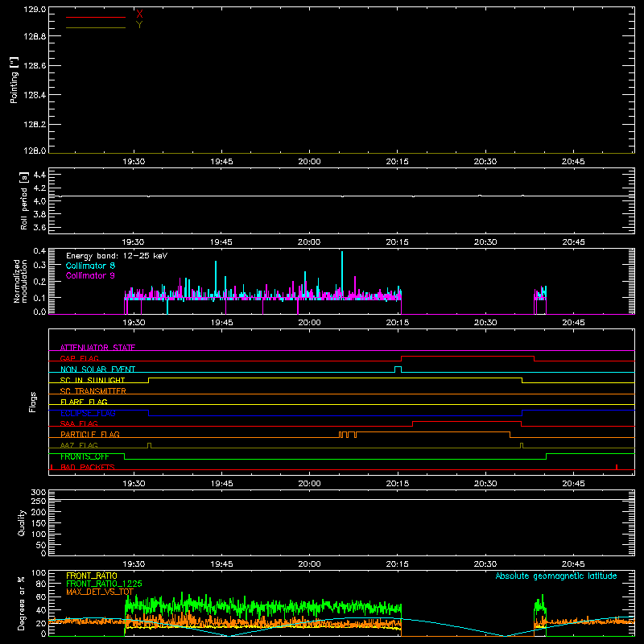Click '20:15' tick under the Quality plot

[x=397, y=564]
